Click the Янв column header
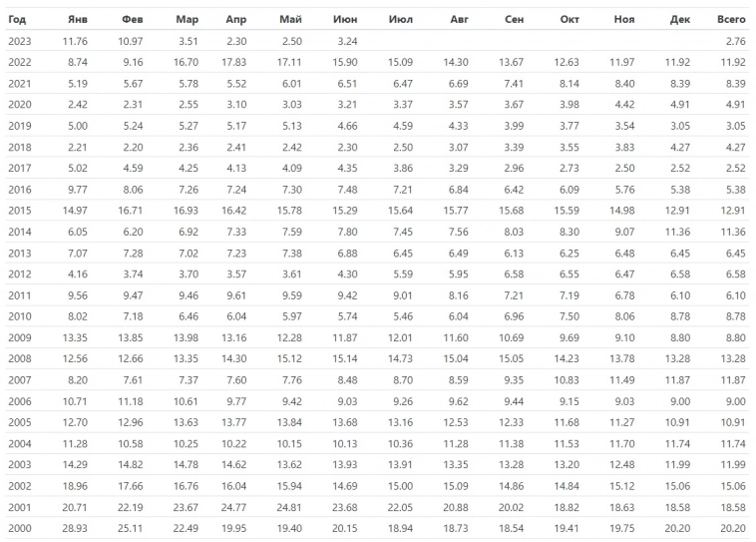 (77, 19)
